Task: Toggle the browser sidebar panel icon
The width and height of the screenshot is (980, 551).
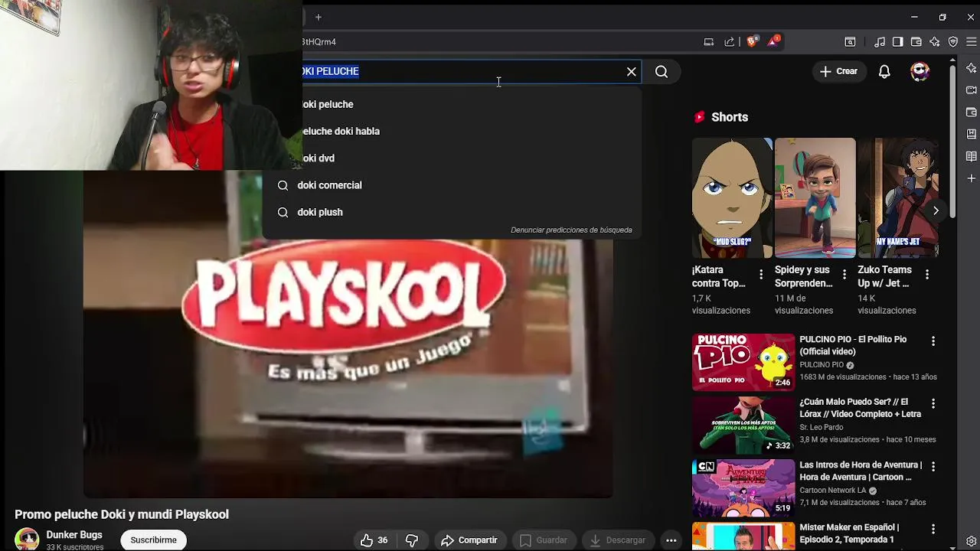Action: point(897,41)
